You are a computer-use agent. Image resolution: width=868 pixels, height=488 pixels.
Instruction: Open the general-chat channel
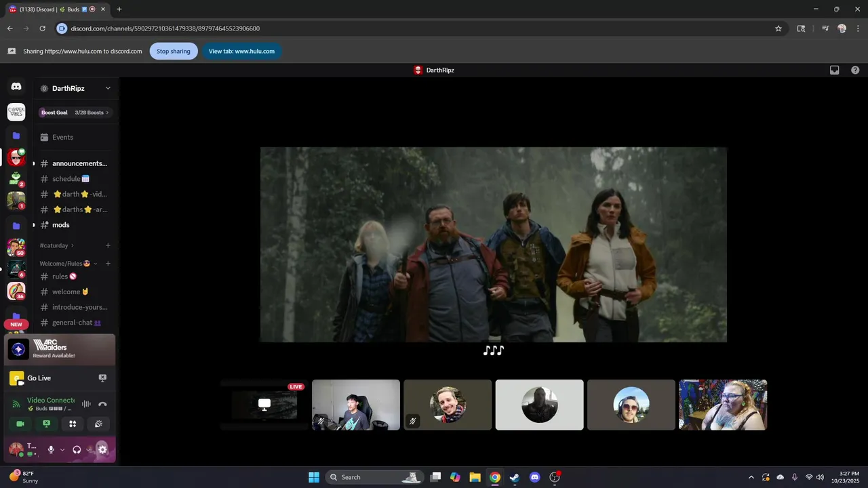point(75,323)
